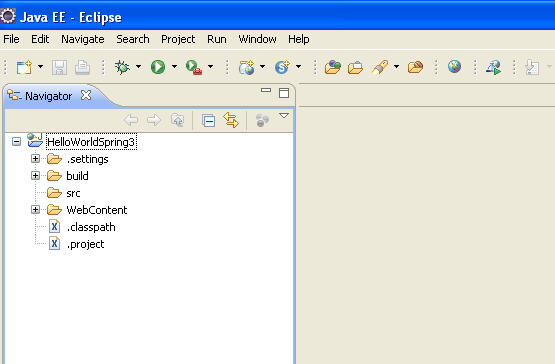Collapse the HelloWorldSpring3 project node
Viewport: 555px width, 364px height.
(x=16, y=142)
